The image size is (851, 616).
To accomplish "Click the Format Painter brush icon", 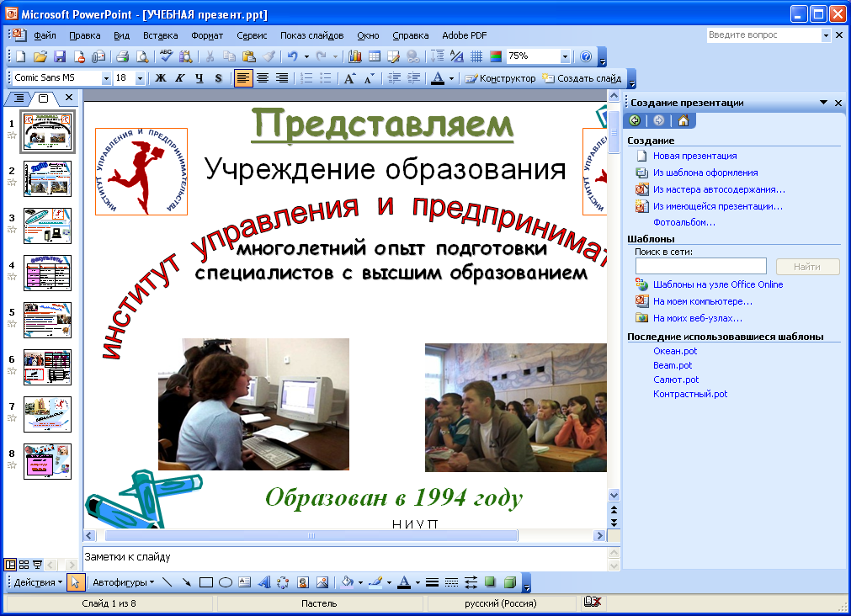I will (269, 56).
